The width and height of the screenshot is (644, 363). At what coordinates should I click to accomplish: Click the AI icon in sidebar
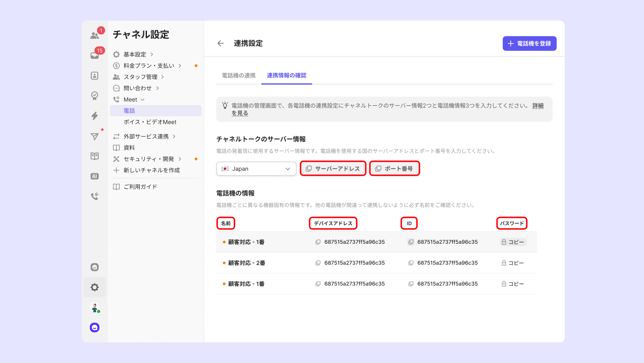point(95,176)
